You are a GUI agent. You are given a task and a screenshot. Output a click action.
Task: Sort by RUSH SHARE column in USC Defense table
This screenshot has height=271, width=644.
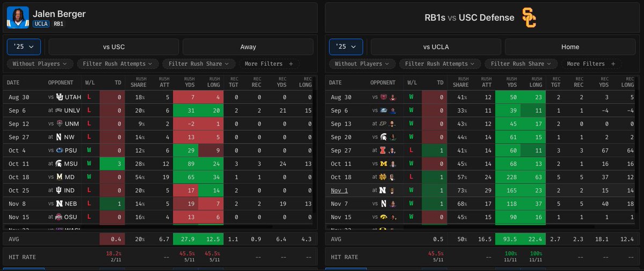pos(460,83)
